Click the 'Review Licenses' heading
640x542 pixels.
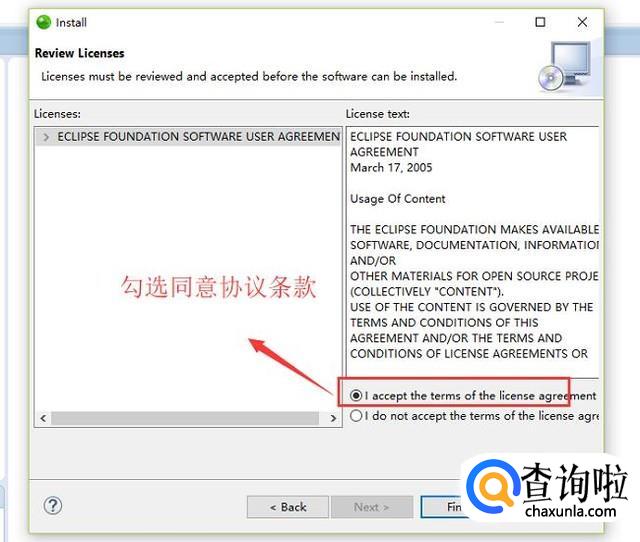tap(80, 53)
